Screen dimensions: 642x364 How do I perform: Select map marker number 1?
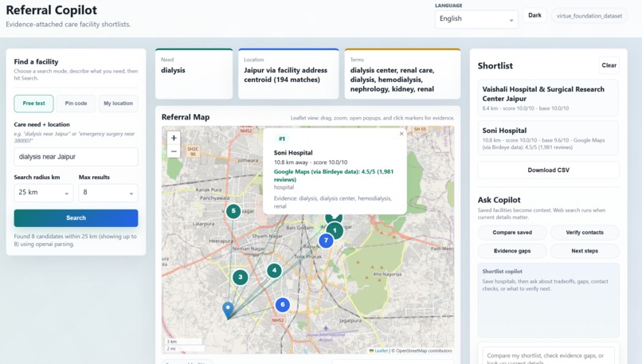point(335,230)
